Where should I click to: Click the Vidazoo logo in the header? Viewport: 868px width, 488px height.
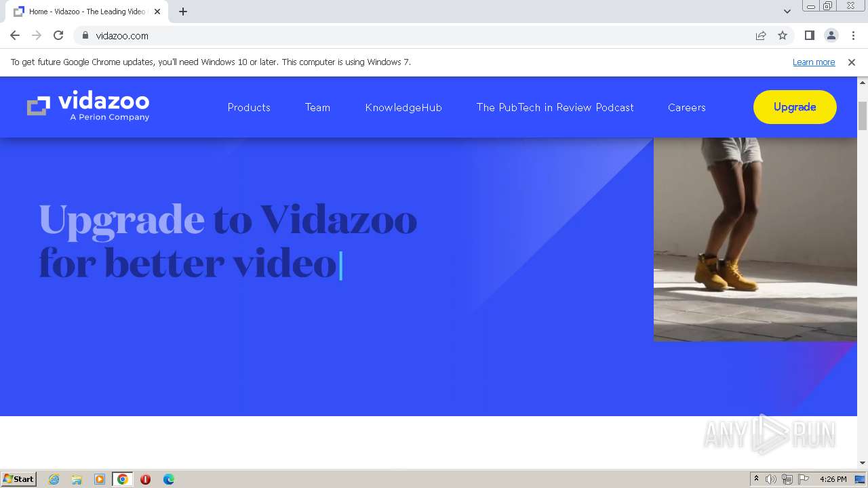pyautogui.click(x=88, y=107)
